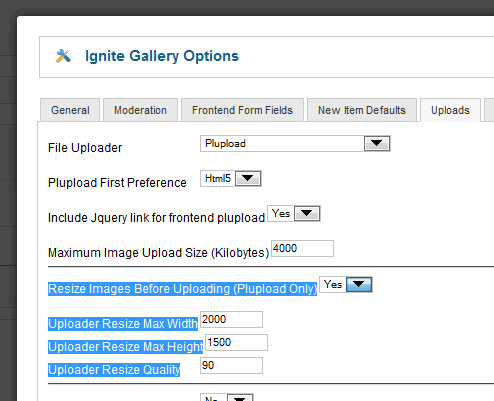This screenshot has height=401, width=494.
Task: Click the Maximum Image Upload Size field
Action: [x=302, y=248]
